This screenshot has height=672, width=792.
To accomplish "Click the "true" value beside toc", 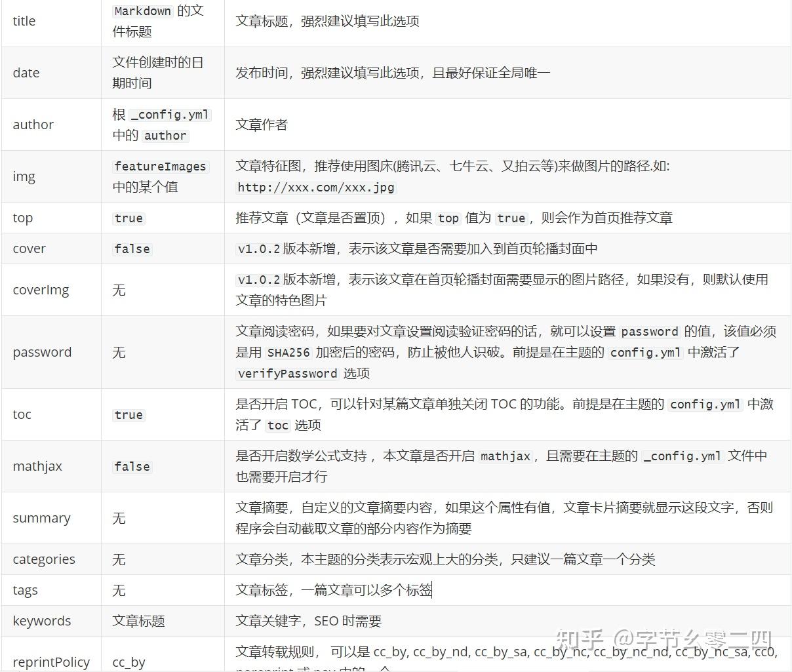I will coord(129,414).
